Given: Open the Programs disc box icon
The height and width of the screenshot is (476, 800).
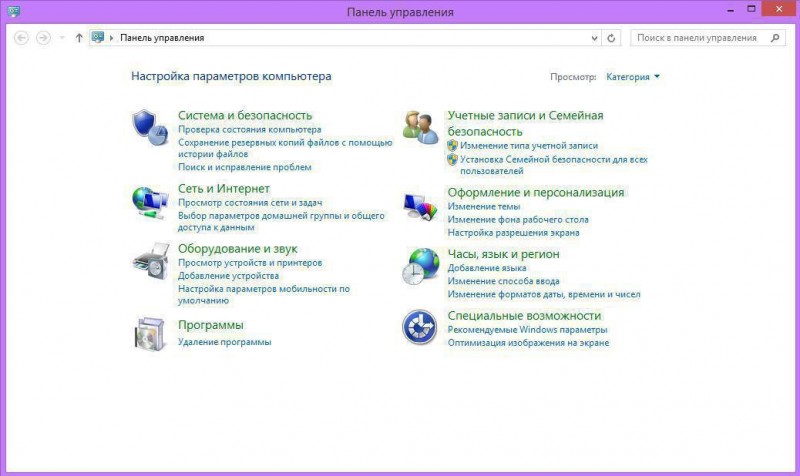Looking at the screenshot, I should pyautogui.click(x=150, y=334).
